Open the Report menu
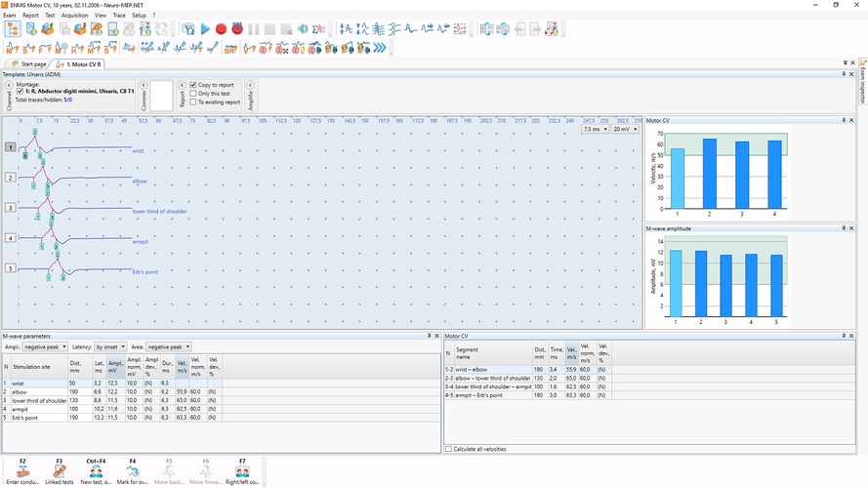 point(30,16)
